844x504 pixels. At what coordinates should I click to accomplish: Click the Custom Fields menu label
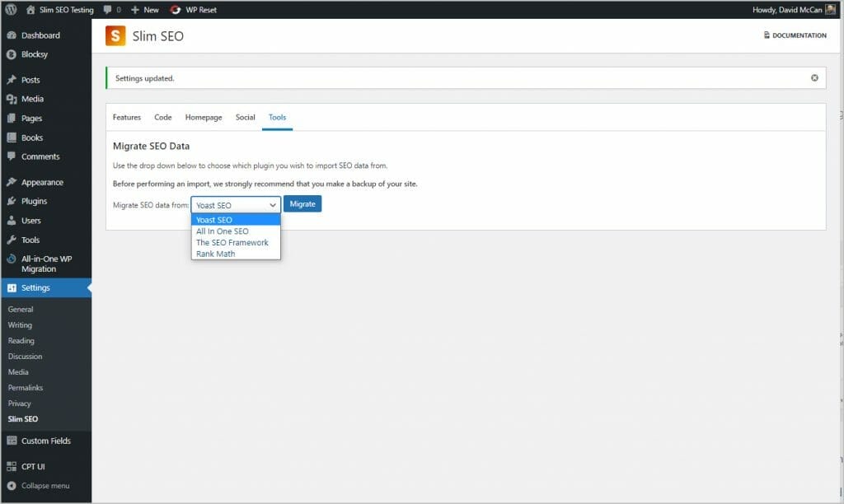[x=46, y=441]
